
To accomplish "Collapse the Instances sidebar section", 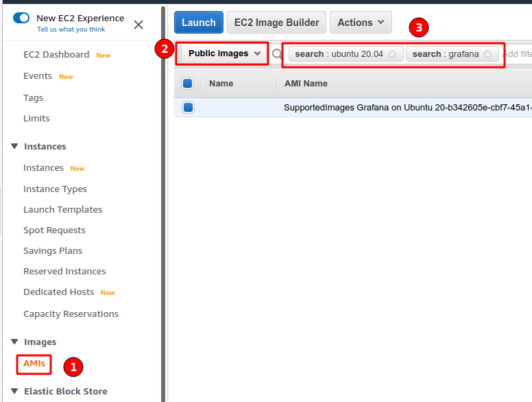I will tap(14, 146).
